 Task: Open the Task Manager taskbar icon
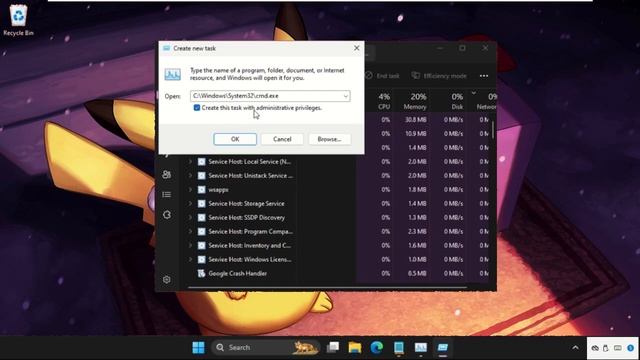420,347
